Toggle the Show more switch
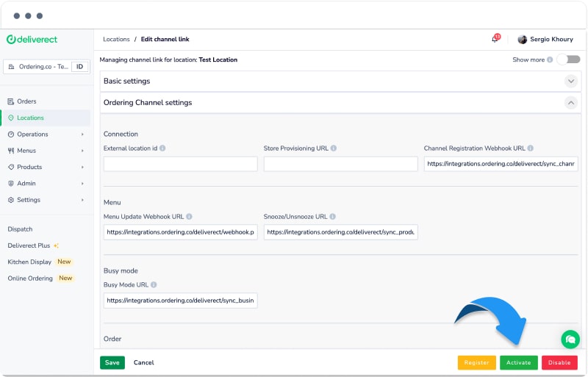588x377 pixels. click(568, 60)
